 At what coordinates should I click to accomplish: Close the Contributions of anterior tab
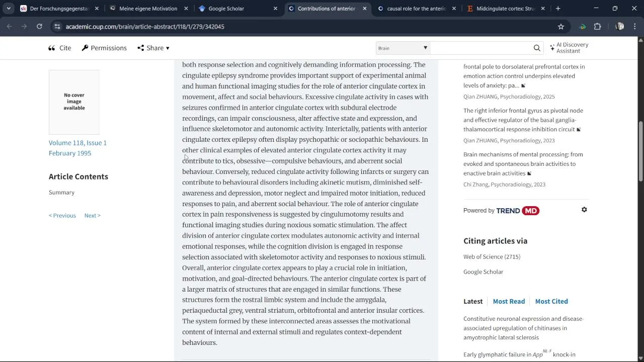(365, 9)
